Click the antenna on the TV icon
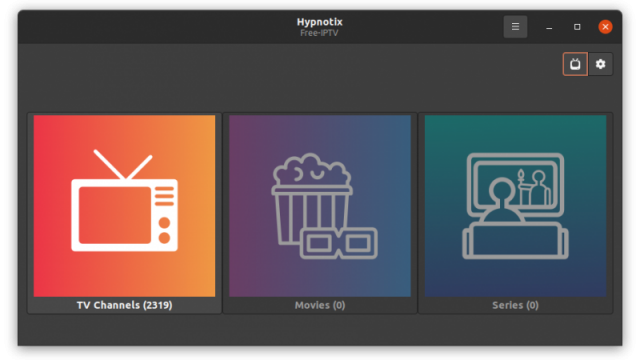The image size is (640, 360). pos(123,164)
